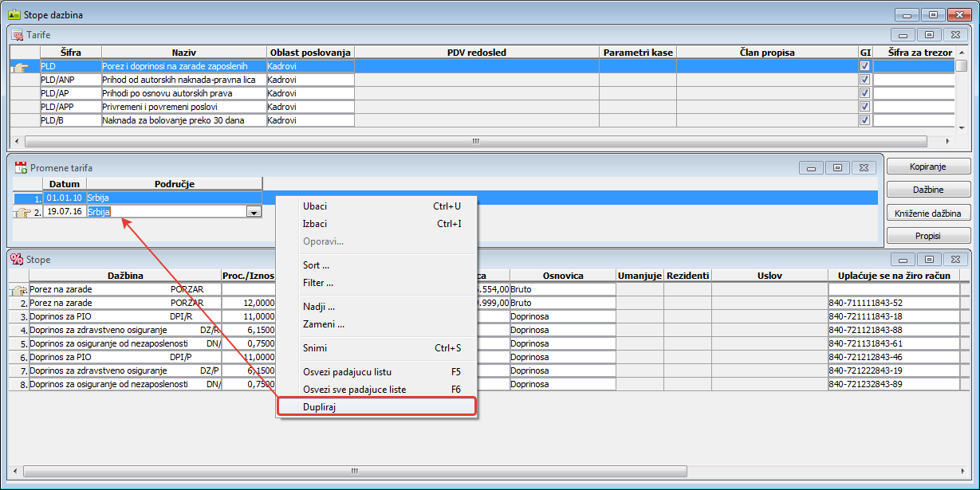Click the Tarife panel icon
This screenshot has height=490, width=980.
(17, 35)
